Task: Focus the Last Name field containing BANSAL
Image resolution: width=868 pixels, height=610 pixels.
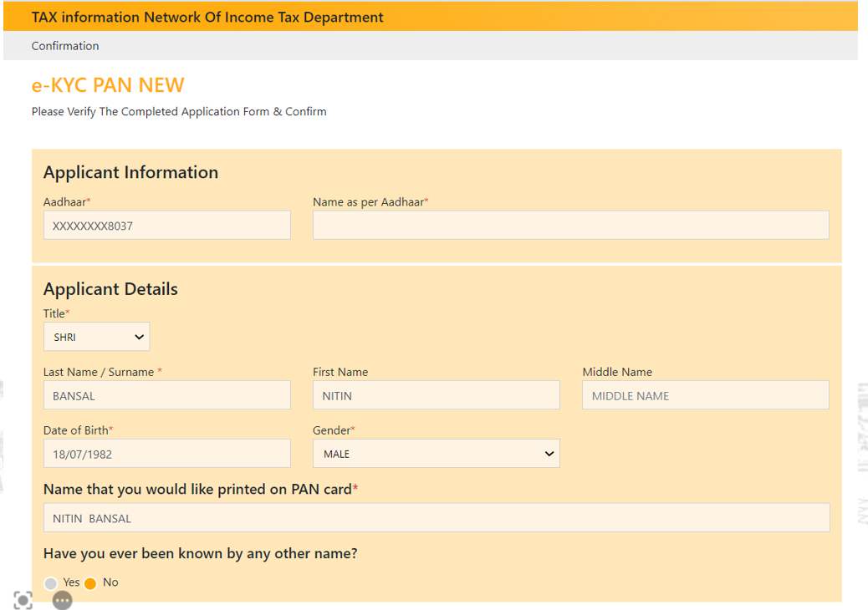Action: [x=167, y=395]
